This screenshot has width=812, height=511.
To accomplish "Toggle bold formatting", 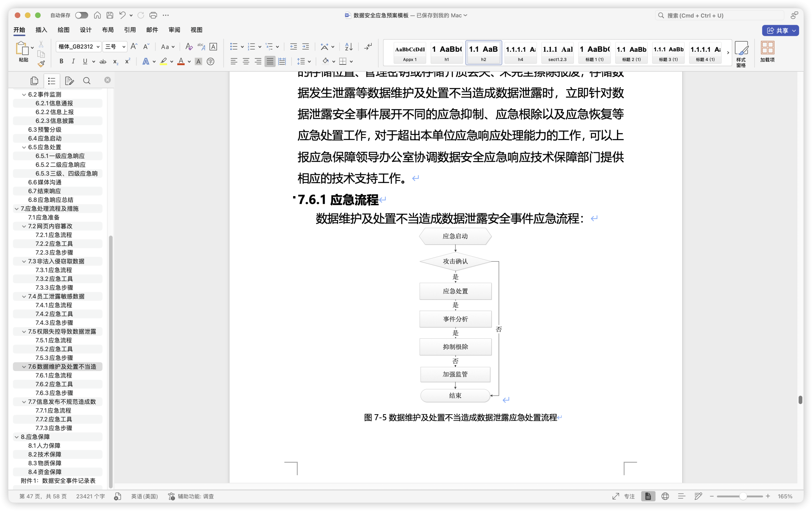I will (x=61, y=62).
